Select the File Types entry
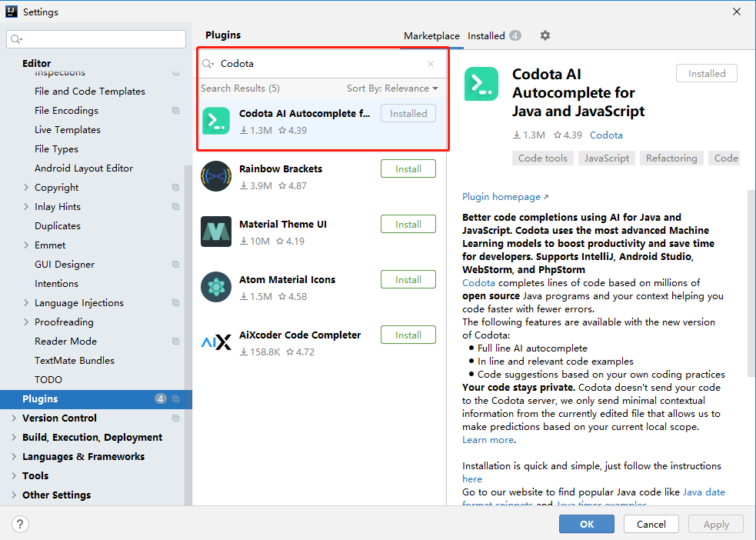 pyautogui.click(x=56, y=149)
